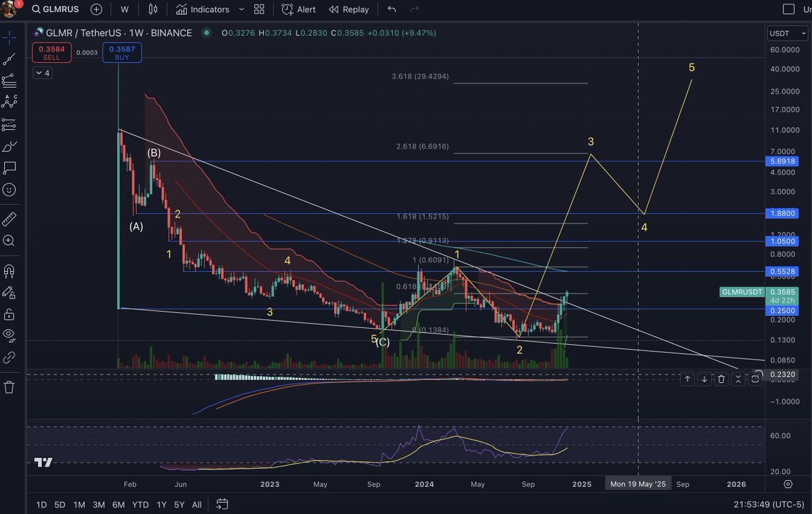Open the link drawings sync tool
Image resolution: width=812 pixels, height=514 pixels.
[9, 356]
